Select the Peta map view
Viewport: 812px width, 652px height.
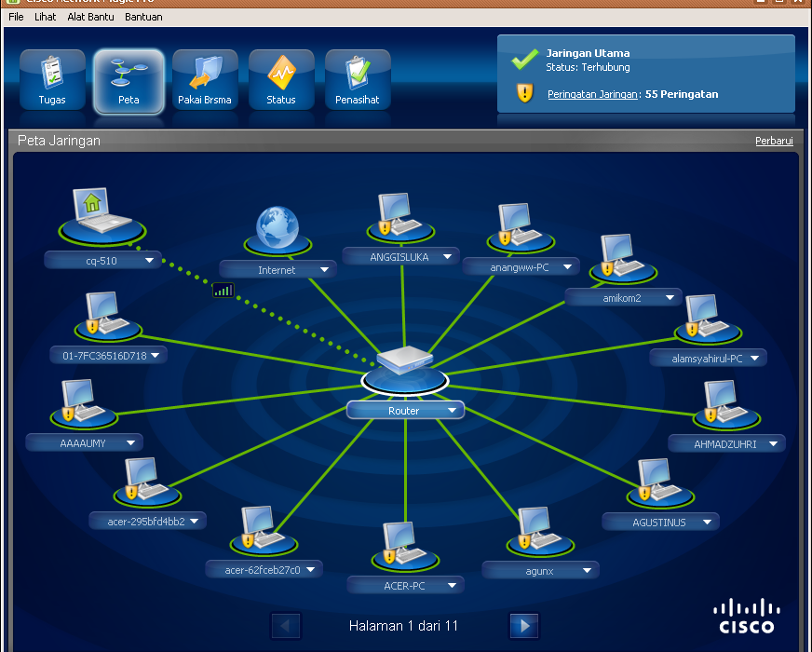point(129,81)
